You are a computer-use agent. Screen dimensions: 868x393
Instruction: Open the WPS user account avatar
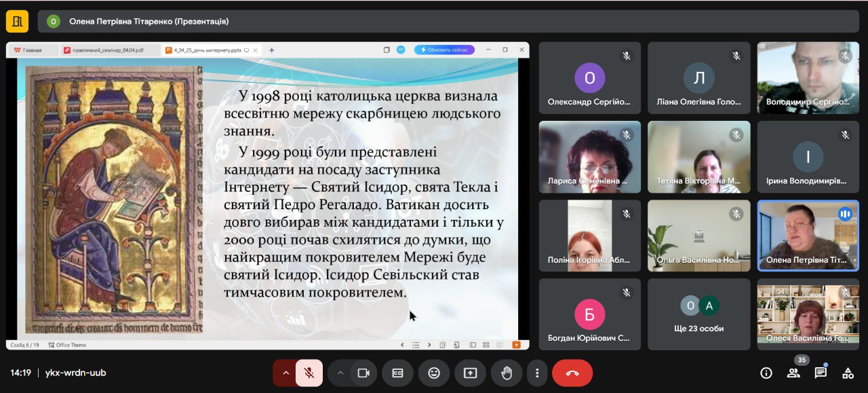click(401, 50)
